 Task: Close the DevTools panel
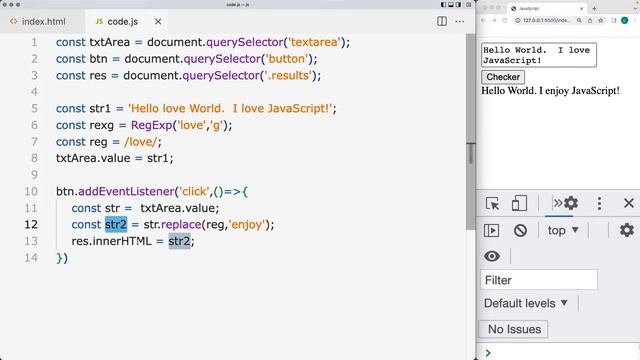click(x=629, y=203)
